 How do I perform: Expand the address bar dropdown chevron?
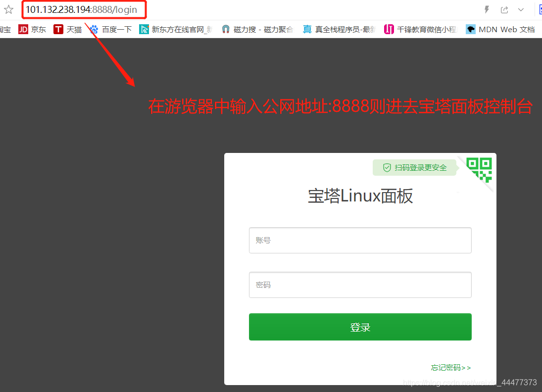(521, 10)
